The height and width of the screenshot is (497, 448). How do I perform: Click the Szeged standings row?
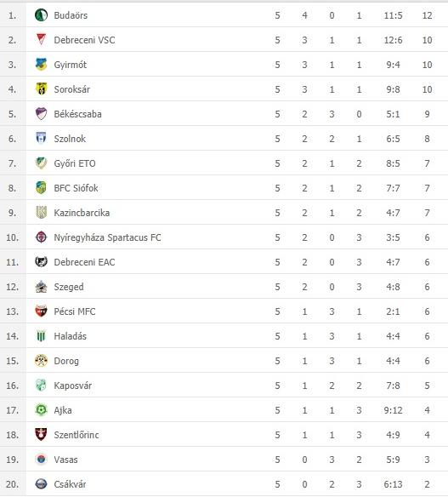(x=224, y=287)
